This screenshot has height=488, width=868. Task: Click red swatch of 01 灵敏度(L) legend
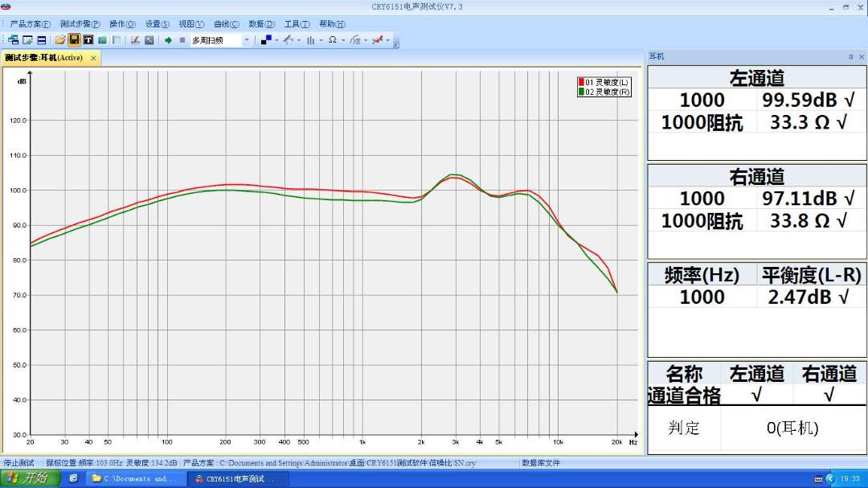click(x=581, y=83)
